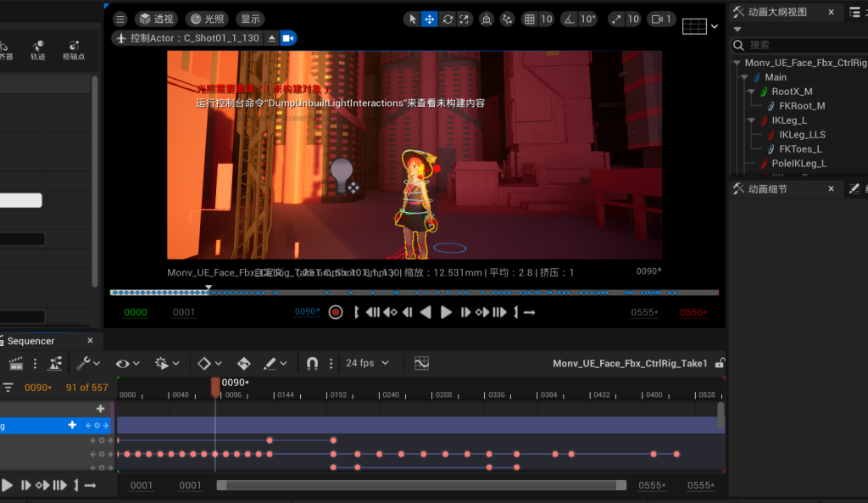Open the keyframe options diamond dropdown
This screenshot has height=503, width=868.
point(209,363)
